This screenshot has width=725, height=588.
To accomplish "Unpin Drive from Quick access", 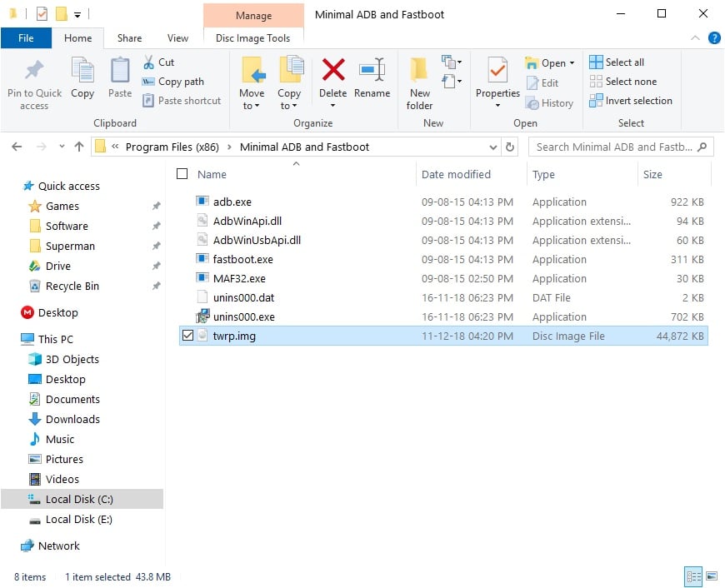I will [x=157, y=266].
